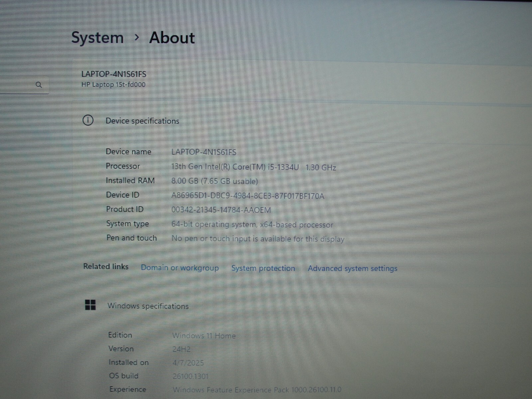Screen dimensions: 532x399
Task: Click the Experience label
Action: (x=128, y=389)
